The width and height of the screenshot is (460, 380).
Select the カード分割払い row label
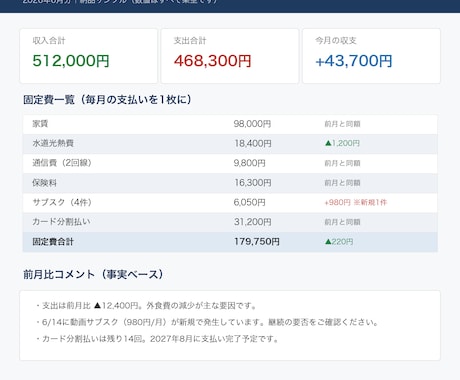pos(61,222)
